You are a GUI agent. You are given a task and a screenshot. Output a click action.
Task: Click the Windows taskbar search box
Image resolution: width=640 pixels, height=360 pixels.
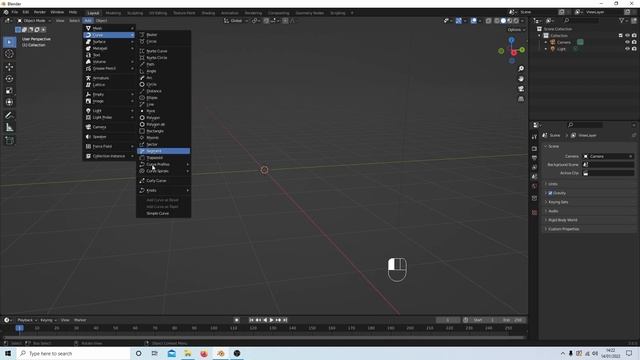(73, 353)
